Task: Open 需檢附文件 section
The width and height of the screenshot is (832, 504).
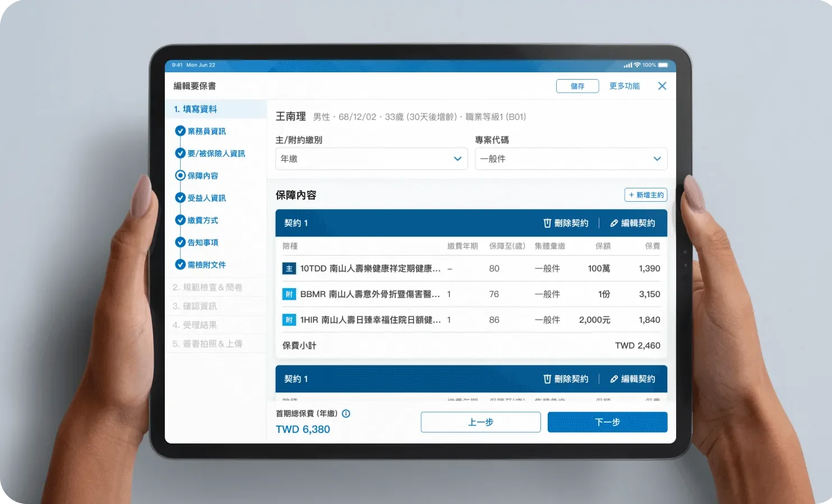Action: tap(206, 265)
